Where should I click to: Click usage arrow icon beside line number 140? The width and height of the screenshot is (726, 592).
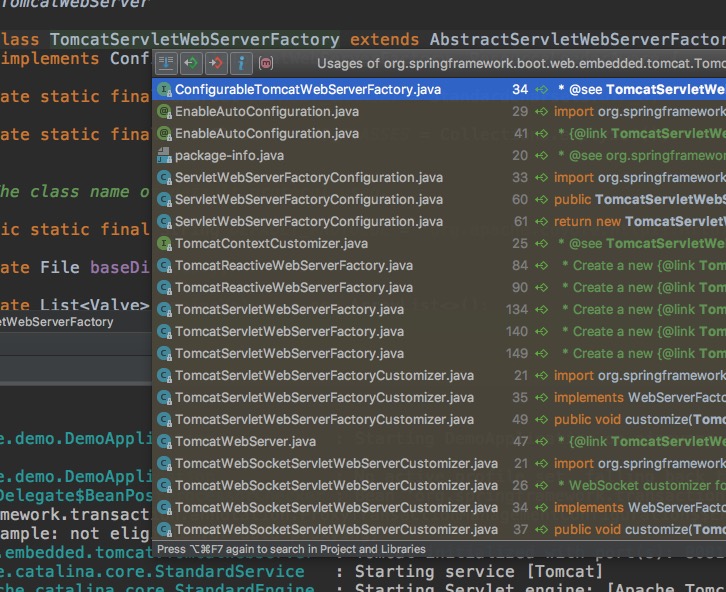pos(541,331)
